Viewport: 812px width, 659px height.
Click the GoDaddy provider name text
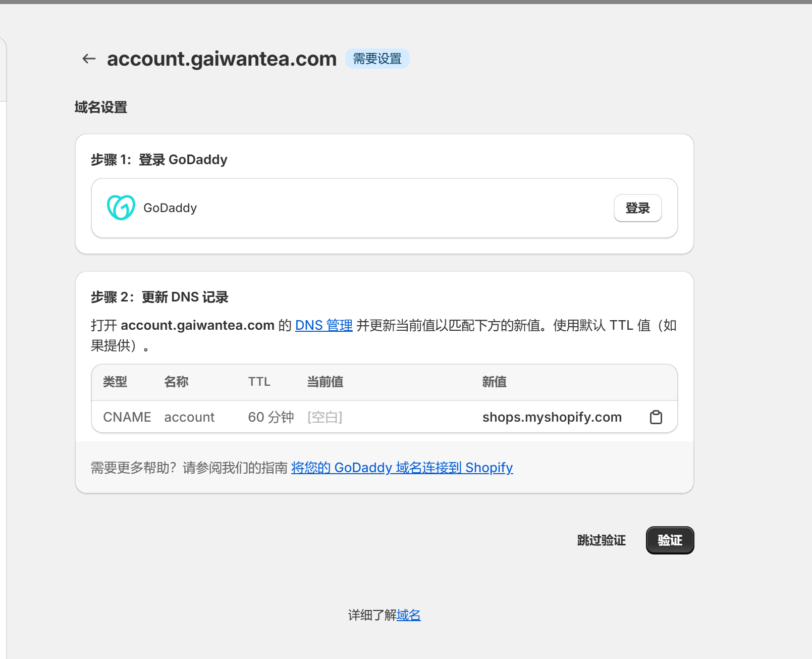click(170, 208)
